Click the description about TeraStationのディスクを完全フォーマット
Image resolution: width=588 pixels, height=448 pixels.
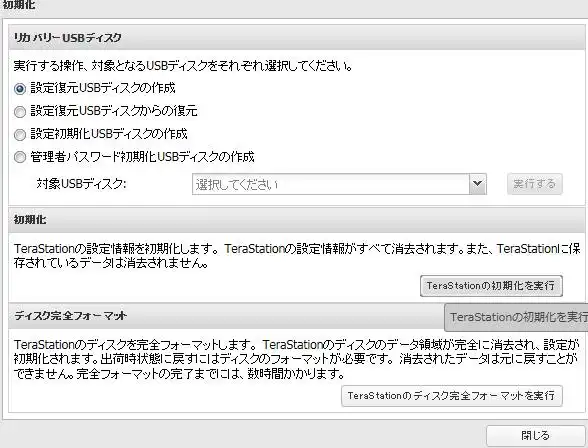pyautogui.click(x=296, y=359)
